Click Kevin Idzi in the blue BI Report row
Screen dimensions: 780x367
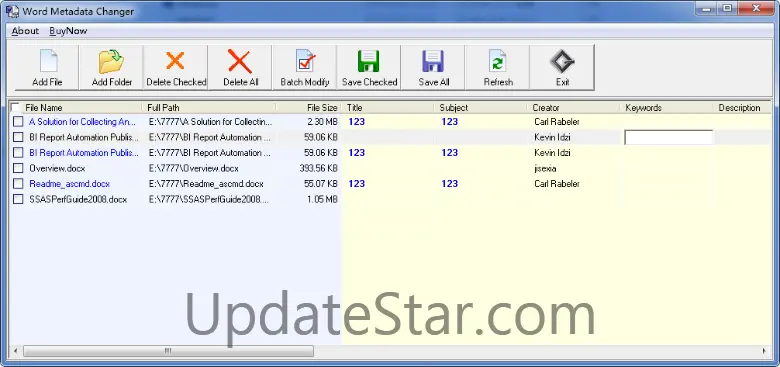coord(552,153)
